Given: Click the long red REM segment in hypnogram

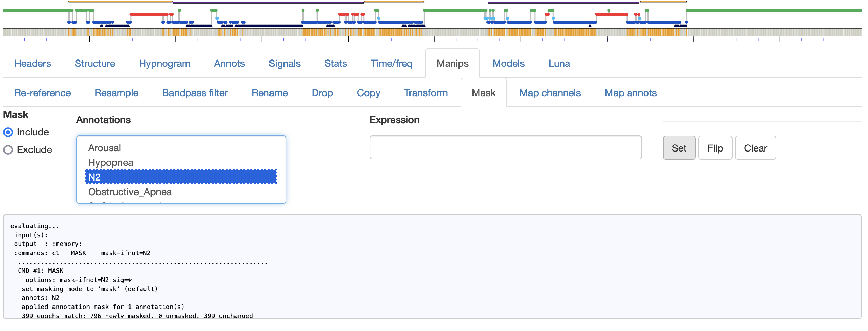Looking at the screenshot, I should coord(146,14).
